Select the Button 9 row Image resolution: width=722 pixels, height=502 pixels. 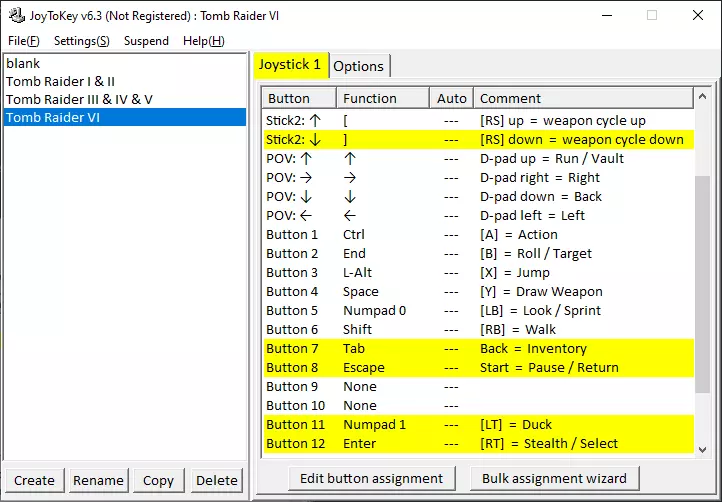click(x=478, y=386)
